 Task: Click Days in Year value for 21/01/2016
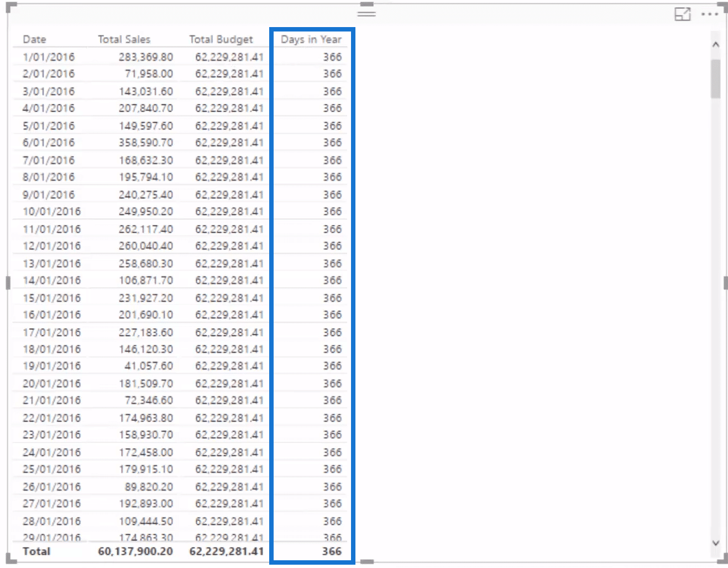pos(332,400)
